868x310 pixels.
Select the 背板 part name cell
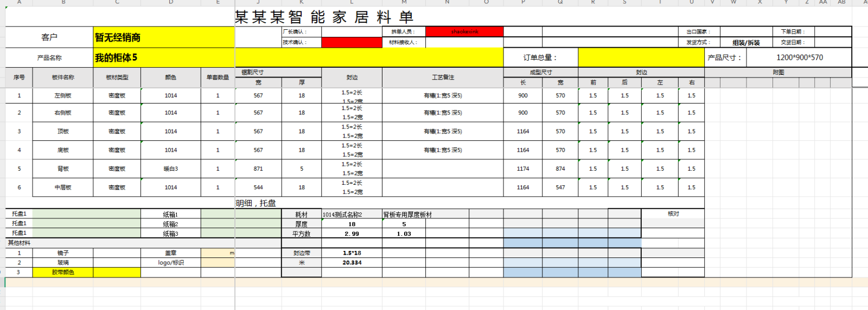click(63, 169)
